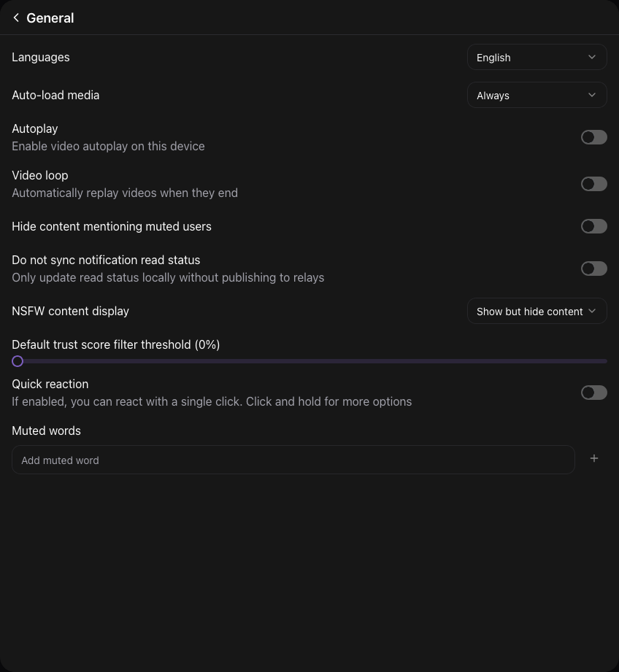The width and height of the screenshot is (619, 672).
Task: Expand the Auto-load media dropdown
Action: tap(536, 95)
